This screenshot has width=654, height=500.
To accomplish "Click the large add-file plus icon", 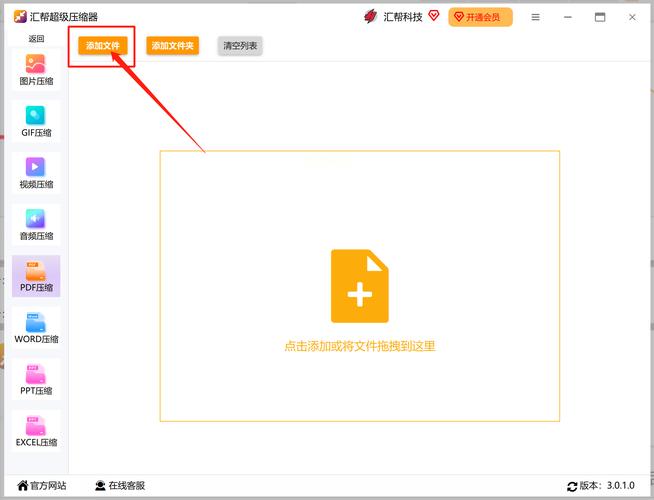I will coord(359,286).
